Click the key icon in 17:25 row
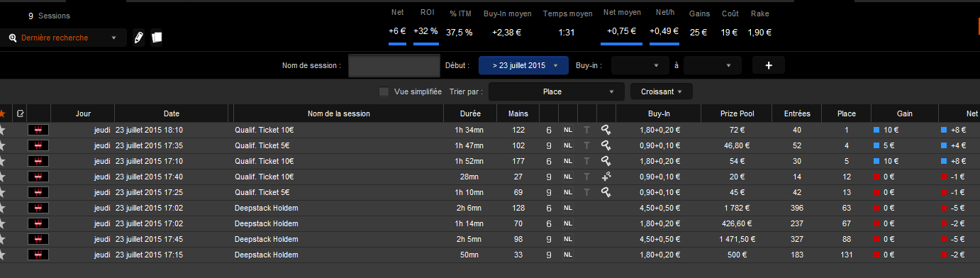The width and height of the screenshot is (980, 278). coord(606,192)
